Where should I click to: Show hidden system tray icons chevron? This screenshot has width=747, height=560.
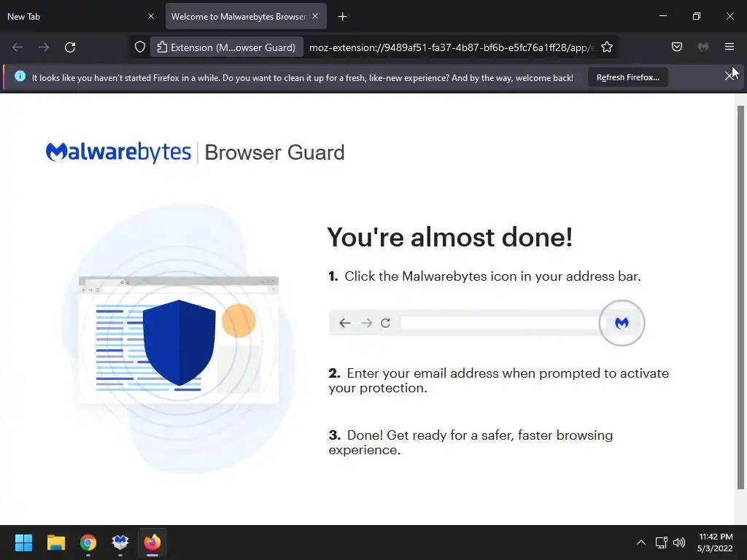pos(641,542)
